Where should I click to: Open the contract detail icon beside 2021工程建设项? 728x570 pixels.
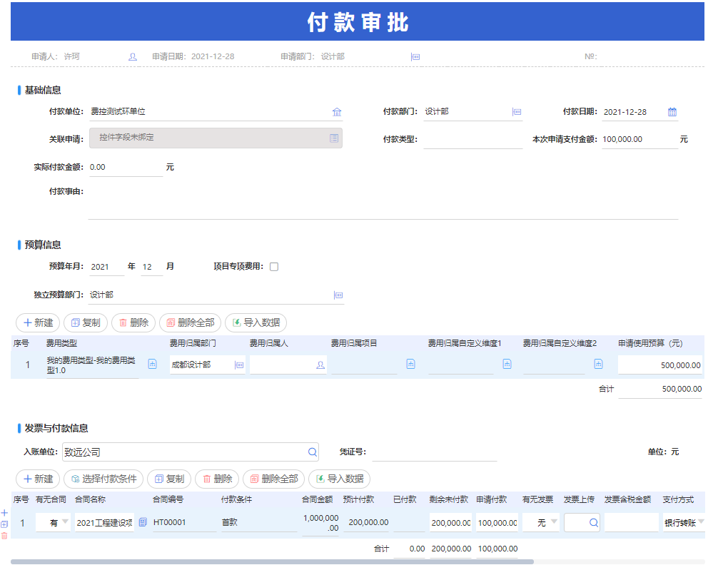[x=143, y=522]
